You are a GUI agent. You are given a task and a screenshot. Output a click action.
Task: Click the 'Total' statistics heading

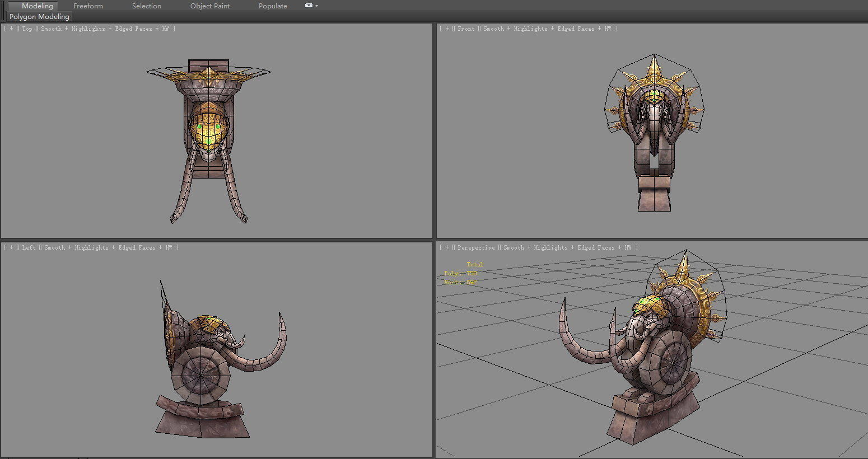(475, 264)
